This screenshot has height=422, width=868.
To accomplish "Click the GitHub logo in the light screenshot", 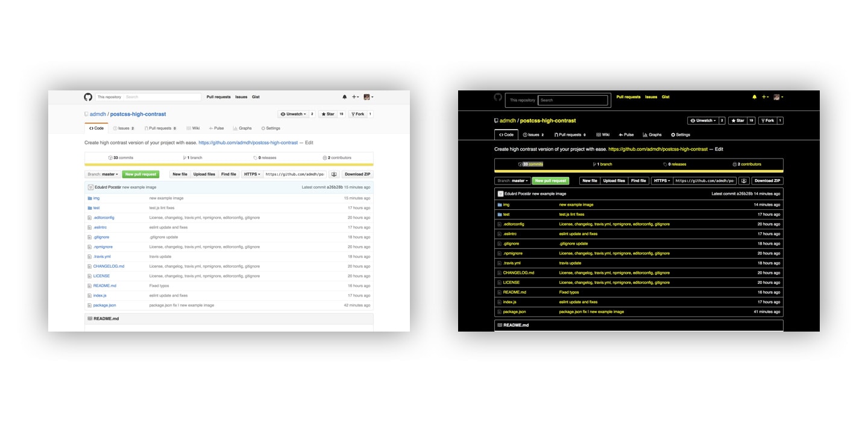I will [88, 97].
